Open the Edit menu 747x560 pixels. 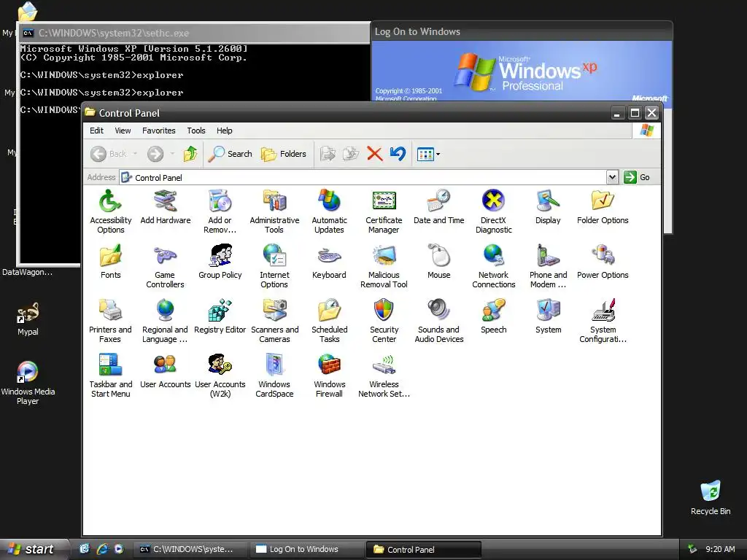coord(96,131)
